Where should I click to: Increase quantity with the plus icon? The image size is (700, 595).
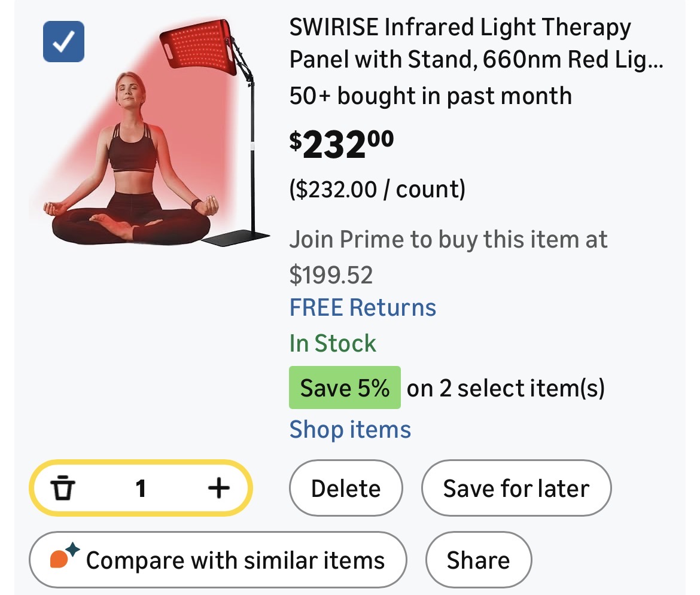[218, 489]
